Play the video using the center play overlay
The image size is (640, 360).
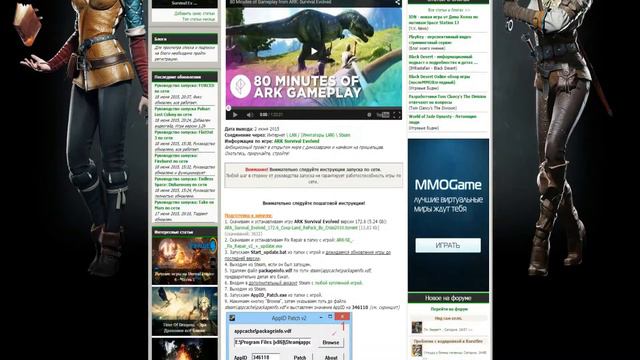(314, 51)
